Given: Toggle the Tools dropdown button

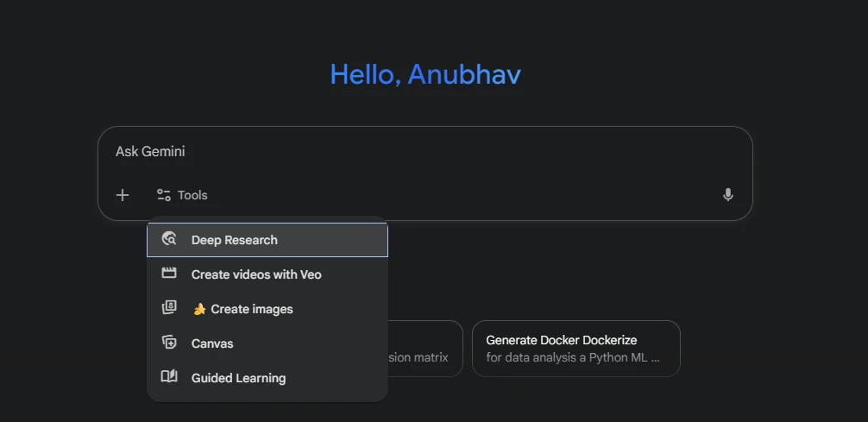Looking at the screenshot, I should click(182, 195).
